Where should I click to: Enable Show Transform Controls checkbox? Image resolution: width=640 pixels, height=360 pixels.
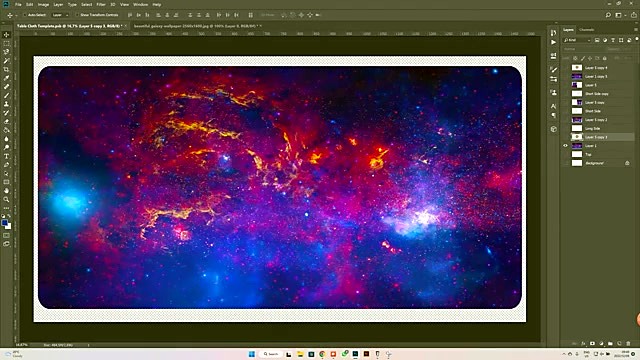pos(77,15)
